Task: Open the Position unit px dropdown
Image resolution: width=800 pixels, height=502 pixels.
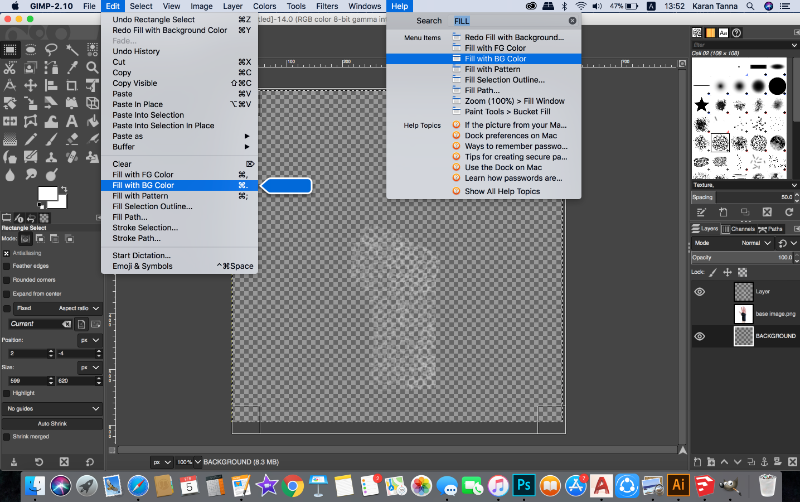Action: tap(89, 340)
